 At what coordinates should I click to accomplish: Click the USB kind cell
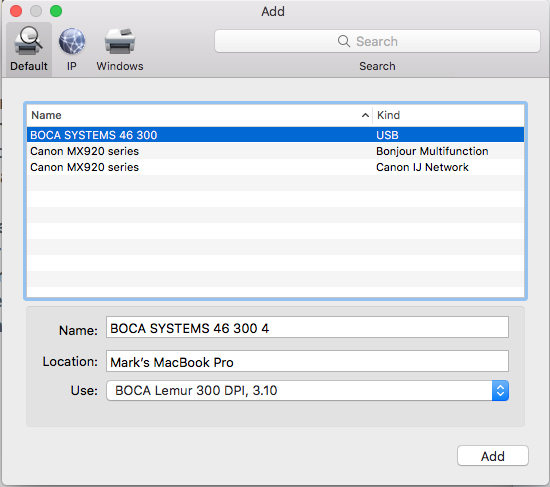point(387,135)
